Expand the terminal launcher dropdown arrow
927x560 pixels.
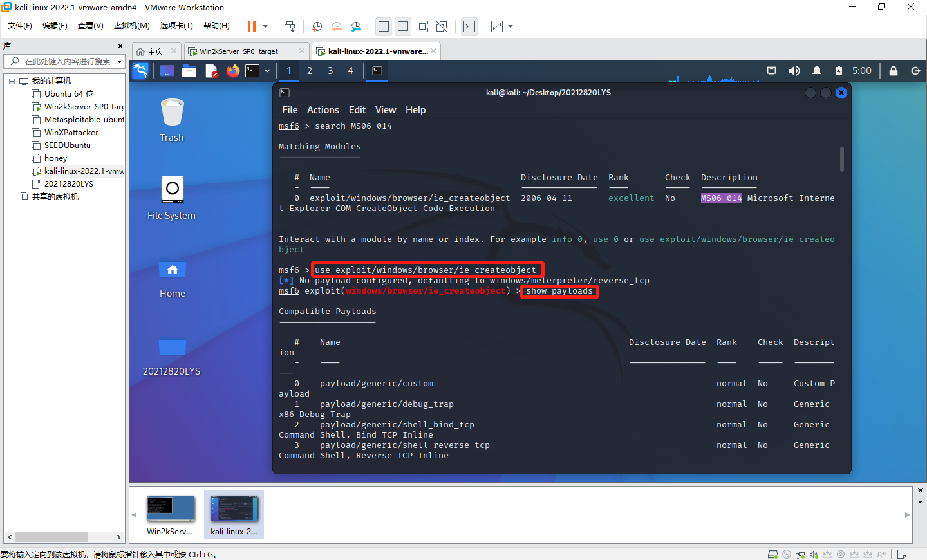[x=267, y=71]
